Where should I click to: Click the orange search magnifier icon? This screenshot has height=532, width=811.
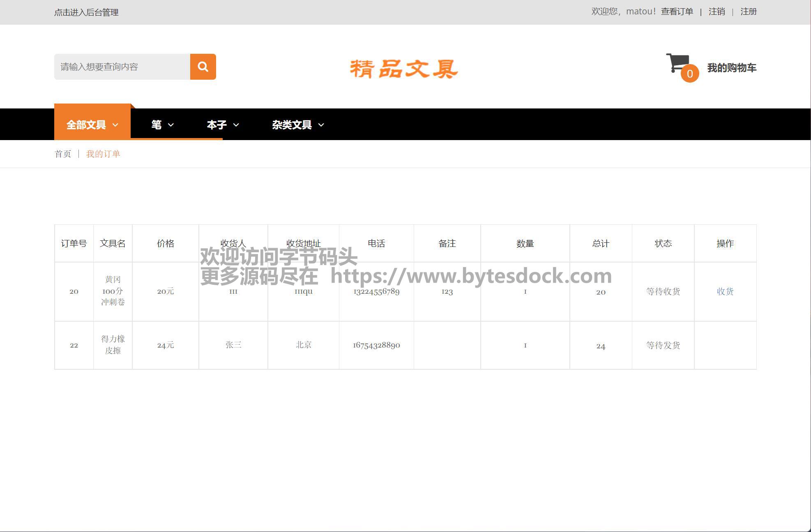click(x=203, y=67)
